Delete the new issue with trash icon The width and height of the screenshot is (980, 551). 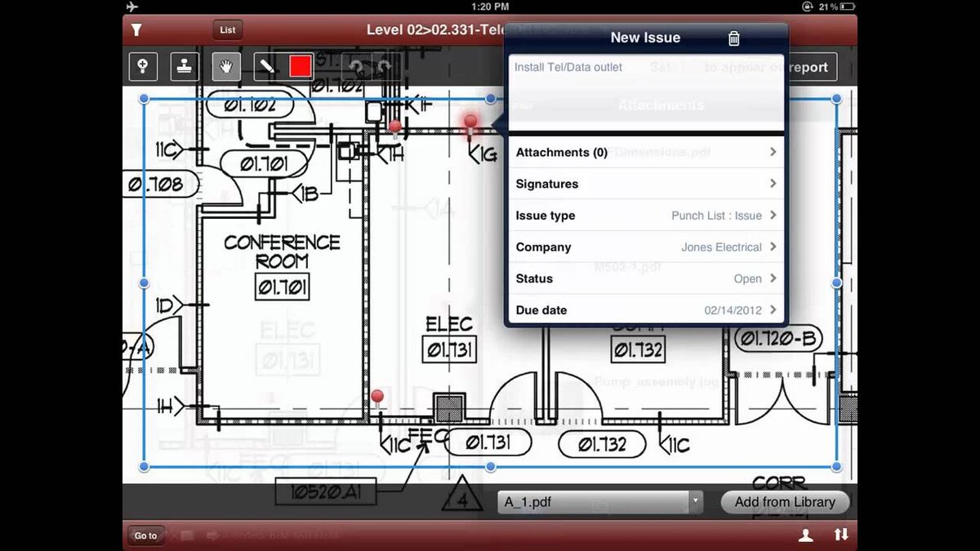[x=733, y=38]
